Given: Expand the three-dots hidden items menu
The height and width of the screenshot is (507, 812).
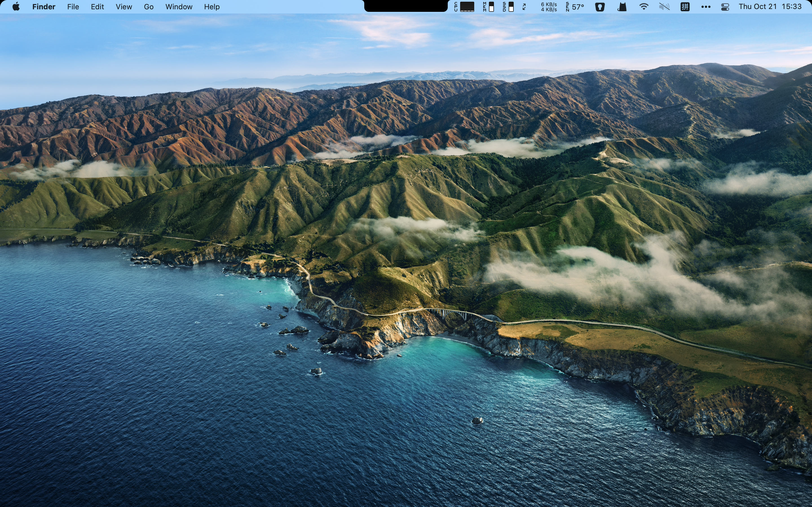Looking at the screenshot, I should pyautogui.click(x=706, y=7).
